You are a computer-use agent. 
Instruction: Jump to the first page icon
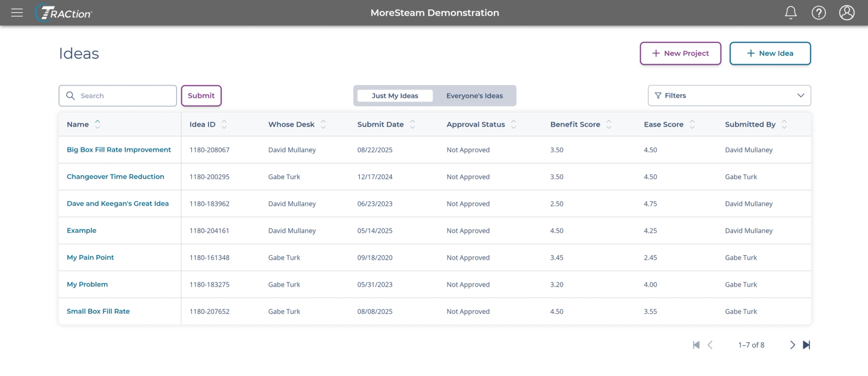click(696, 345)
